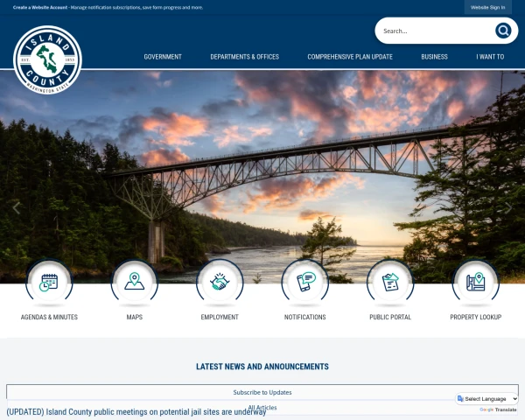Click the Agendas & Minutes label

(x=49, y=317)
